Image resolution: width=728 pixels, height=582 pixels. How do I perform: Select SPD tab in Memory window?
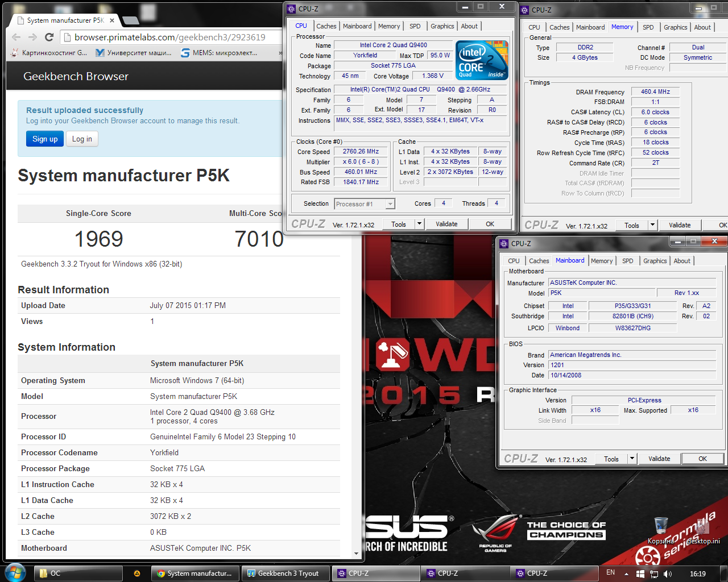tap(648, 27)
